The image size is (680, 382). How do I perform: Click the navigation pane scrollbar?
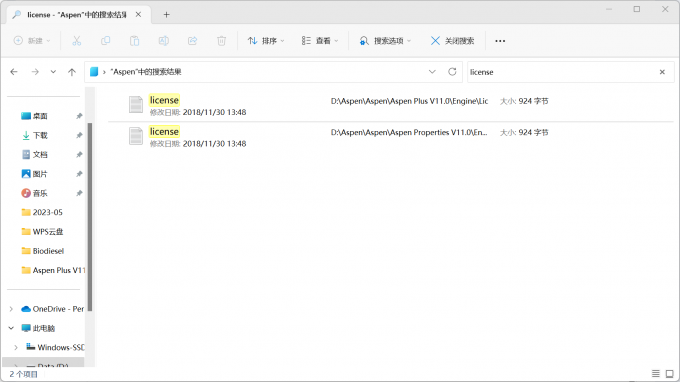(x=90, y=217)
